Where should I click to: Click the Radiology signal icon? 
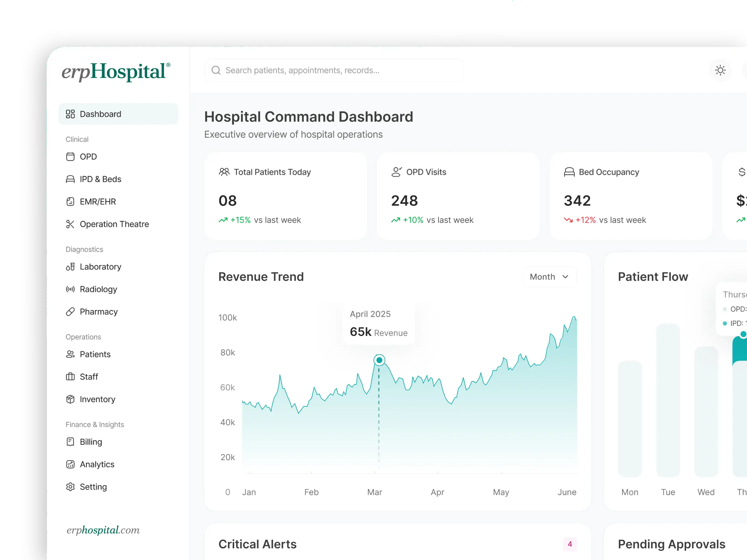[x=70, y=289]
